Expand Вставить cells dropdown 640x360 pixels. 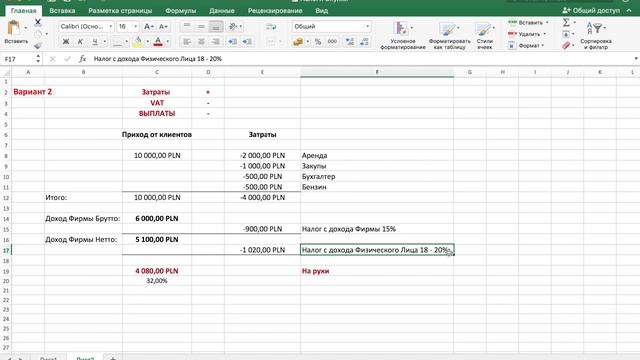tap(547, 22)
